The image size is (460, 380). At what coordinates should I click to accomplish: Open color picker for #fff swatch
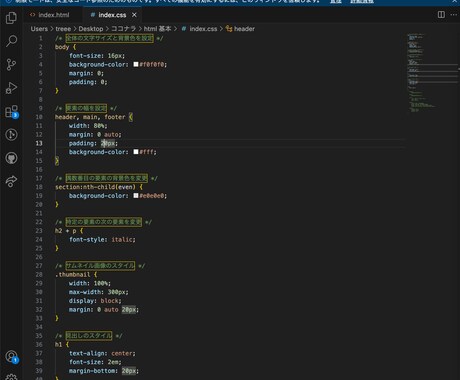pos(136,152)
